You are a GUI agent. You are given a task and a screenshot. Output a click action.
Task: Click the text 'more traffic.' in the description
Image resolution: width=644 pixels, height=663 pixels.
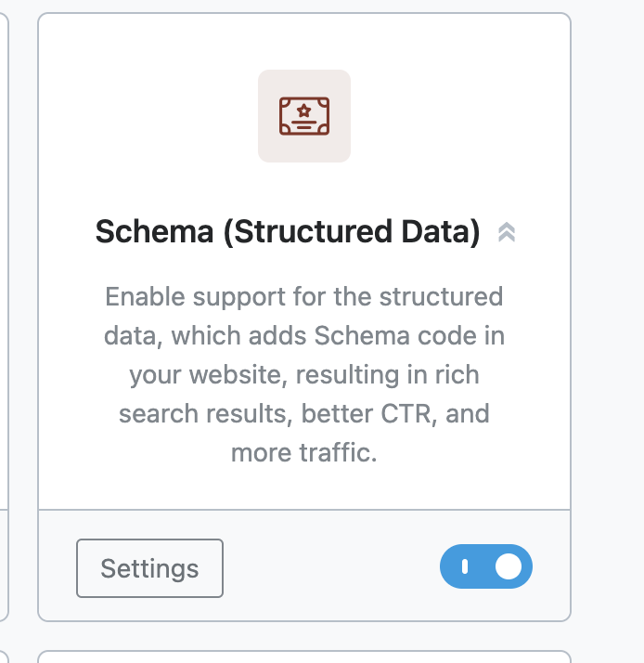[x=304, y=452]
